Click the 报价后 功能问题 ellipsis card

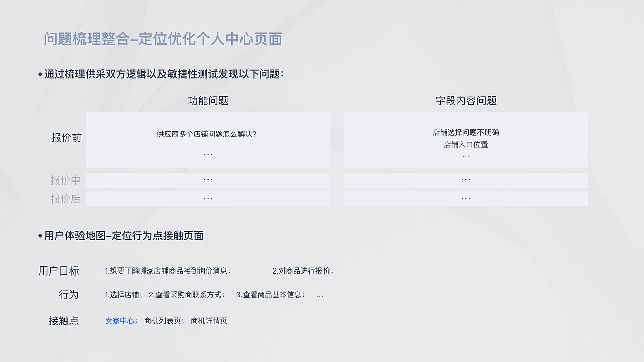coord(208,199)
